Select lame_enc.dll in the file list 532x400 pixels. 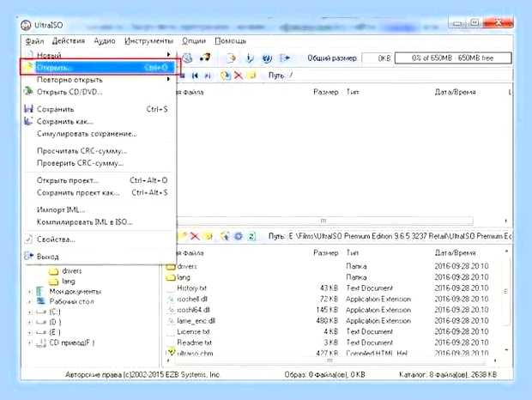[x=196, y=321]
